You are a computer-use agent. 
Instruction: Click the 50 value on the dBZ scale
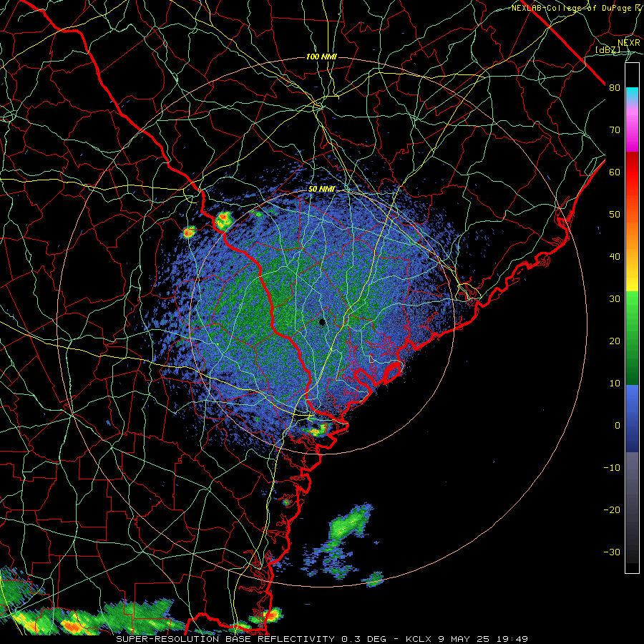[x=615, y=215]
